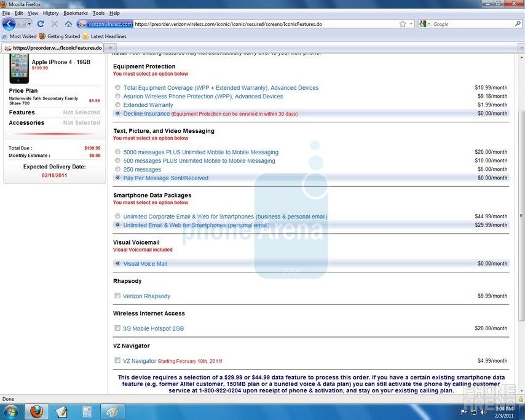525x420 pixels.
Task: Click the Features sidebar heading
Action: (x=22, y=113)
